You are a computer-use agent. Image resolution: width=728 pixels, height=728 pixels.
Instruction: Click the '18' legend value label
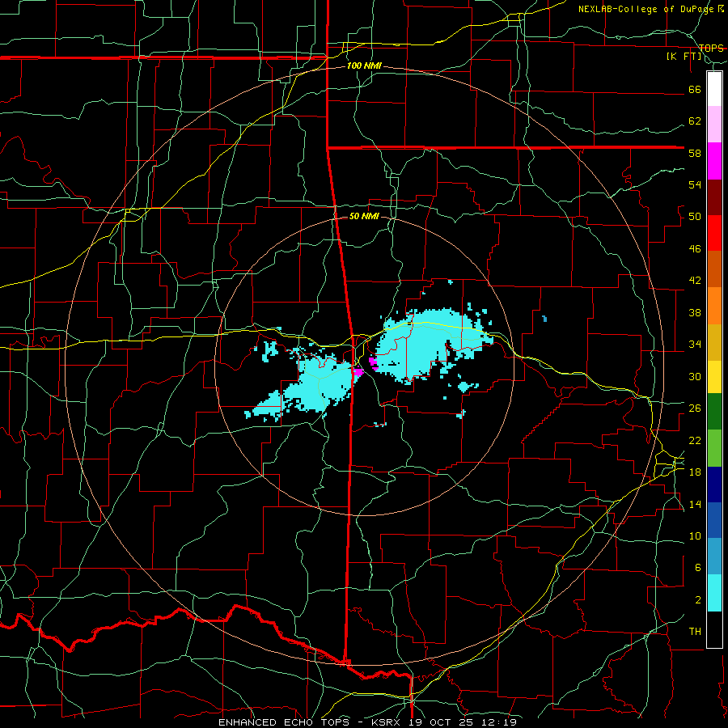(695, 472)
